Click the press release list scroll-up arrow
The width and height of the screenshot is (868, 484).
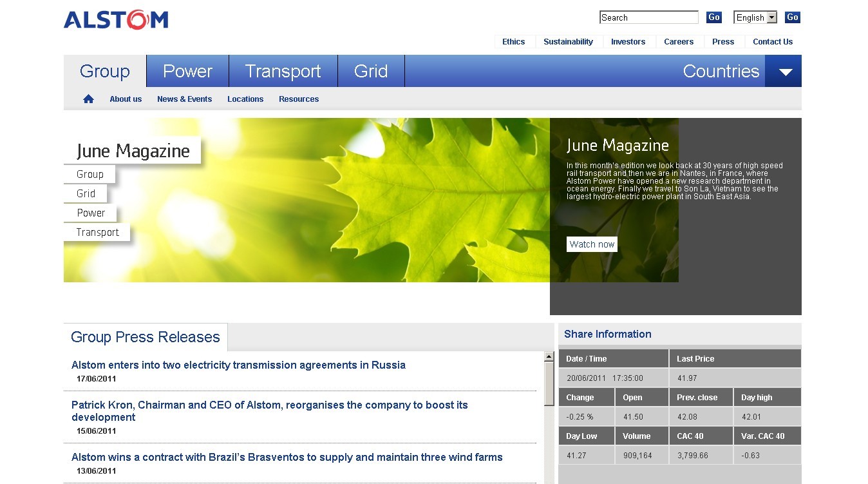(549, 356)
